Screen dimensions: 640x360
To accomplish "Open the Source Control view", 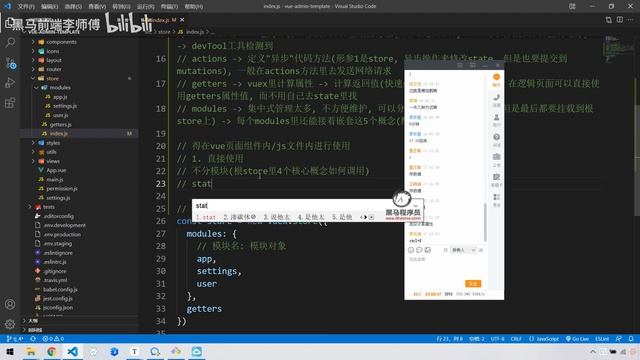I will click(x=10, y=63).
